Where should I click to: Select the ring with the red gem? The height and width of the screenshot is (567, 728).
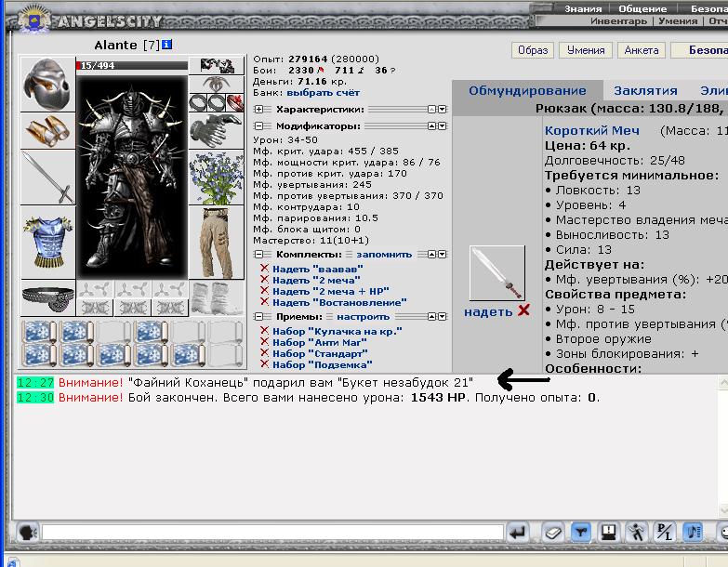pos(235,102)
